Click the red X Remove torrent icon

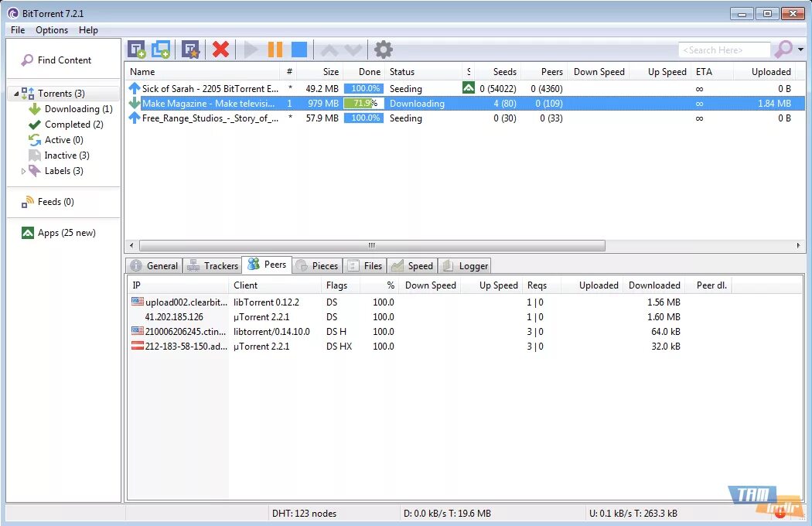(x=220, y=50)
